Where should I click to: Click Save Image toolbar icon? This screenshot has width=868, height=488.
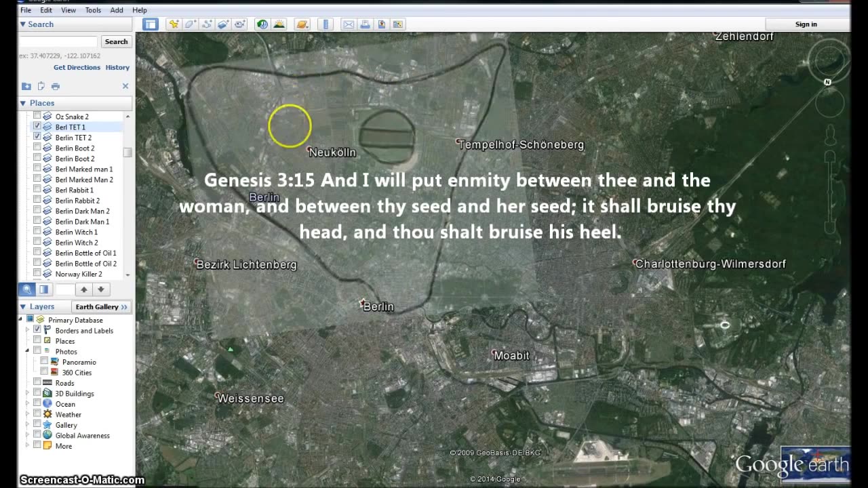382,24
